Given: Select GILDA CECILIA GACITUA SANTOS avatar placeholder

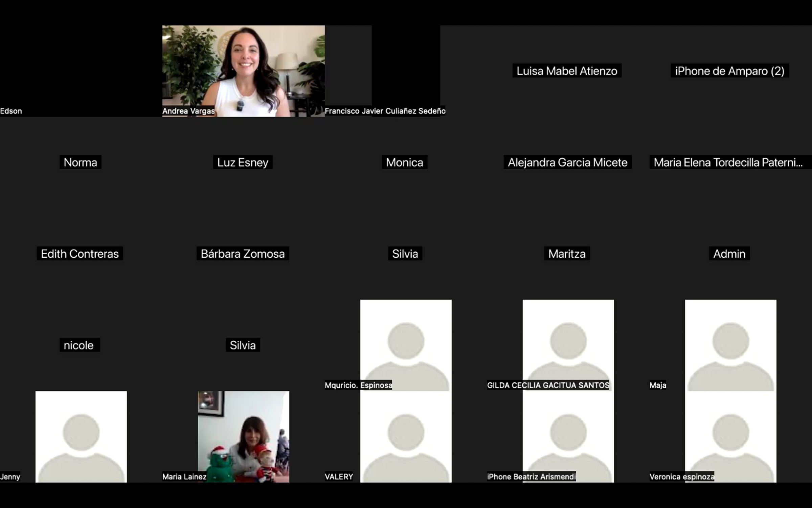Looking at the screenshot, I should 568,345.
